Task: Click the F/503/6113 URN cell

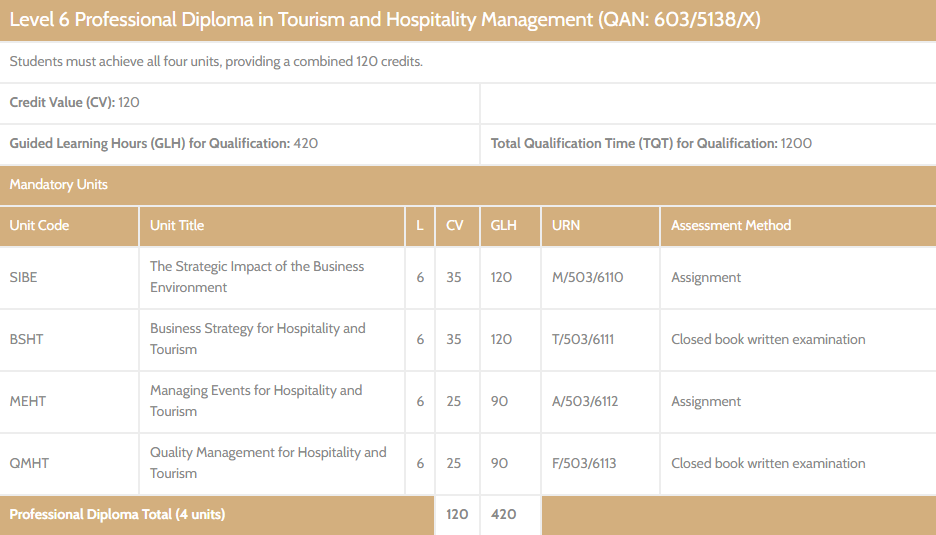Action: [x=584, y=464]
